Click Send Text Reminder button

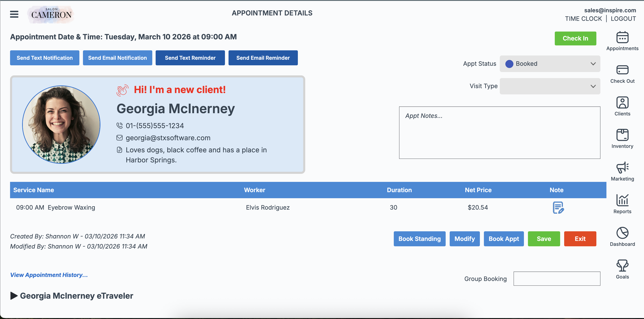[x=190, y=58]
